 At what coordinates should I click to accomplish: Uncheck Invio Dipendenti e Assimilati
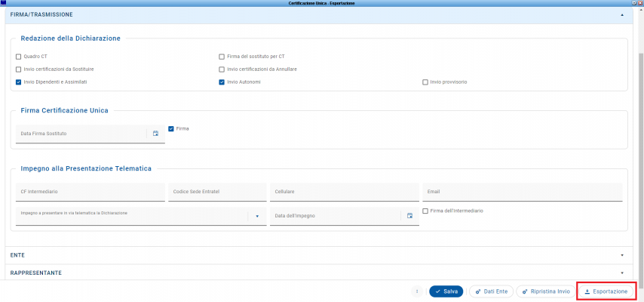tap(19, 82)
